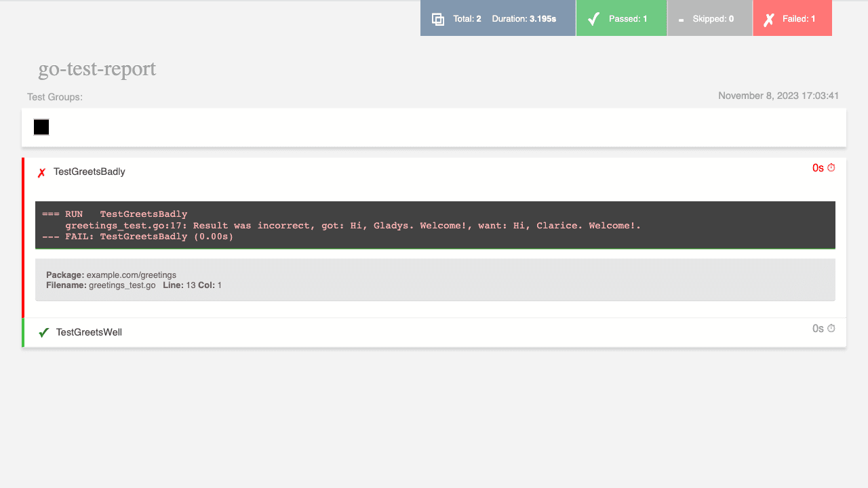868x488 pixels.
Task: Click the Failed X icon in header
Action: point(768,20)
